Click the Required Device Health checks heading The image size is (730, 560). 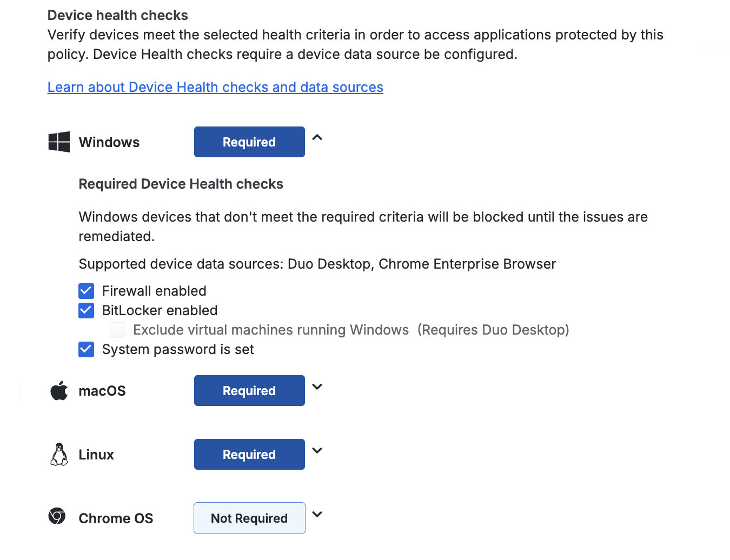pyautogui.click(x=181, y=184)
